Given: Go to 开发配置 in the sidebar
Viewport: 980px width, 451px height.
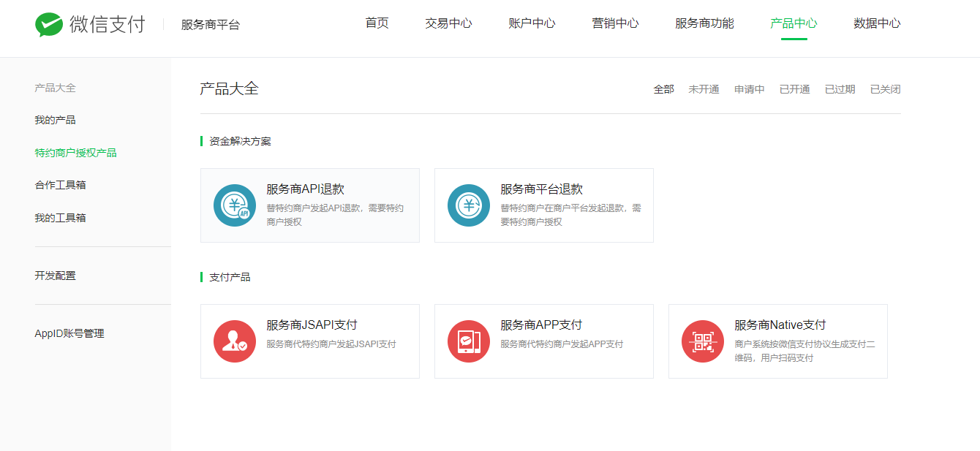Looking at the screenshot, I should [x=55, y=276].
